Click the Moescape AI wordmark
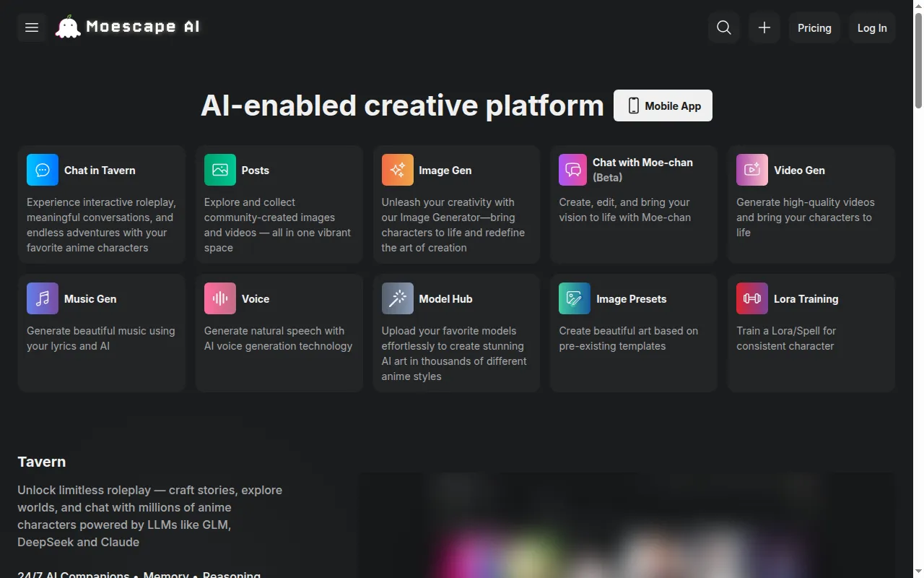This screenshot has height=578, width=924. 143,27
